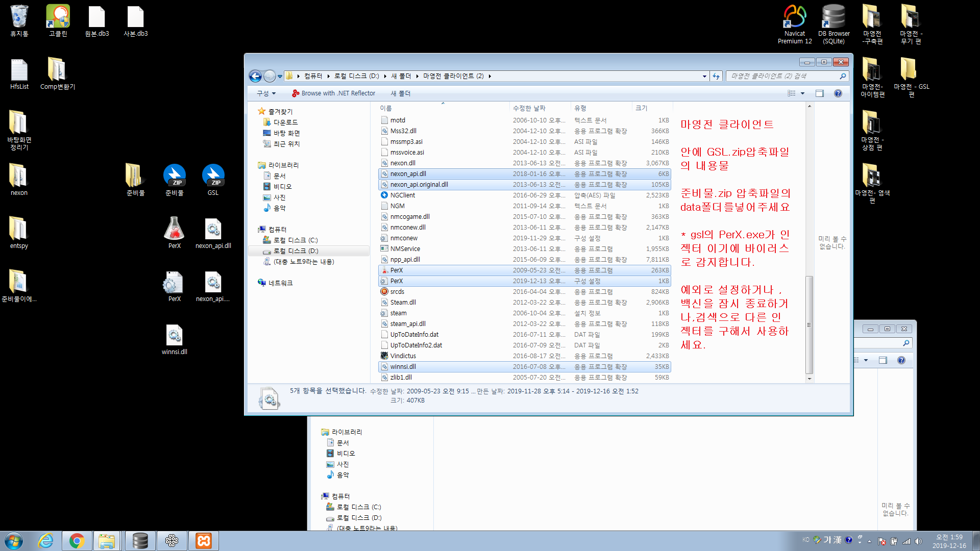Expand path chevron after 마영전 클라이언트 (2)

pos(489,76)
